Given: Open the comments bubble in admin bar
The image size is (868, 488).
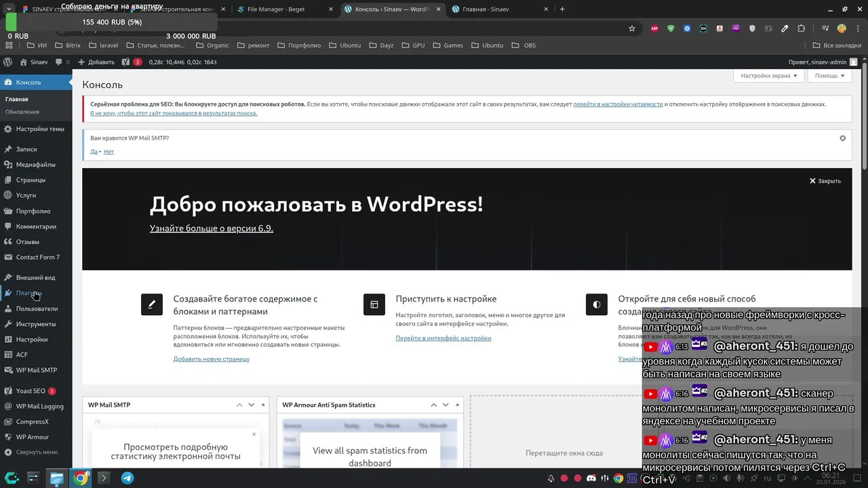Looking at the screenshot, I should point(62,62).
